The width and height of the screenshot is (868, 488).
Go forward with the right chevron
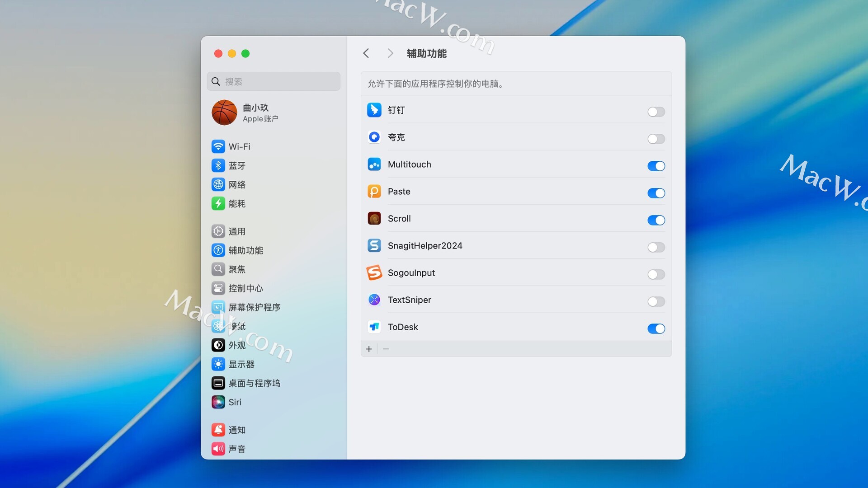[x=390, y=53]
